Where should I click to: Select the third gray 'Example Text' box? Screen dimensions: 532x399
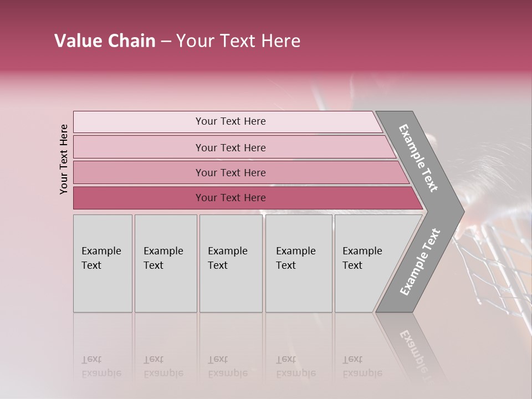231,263
